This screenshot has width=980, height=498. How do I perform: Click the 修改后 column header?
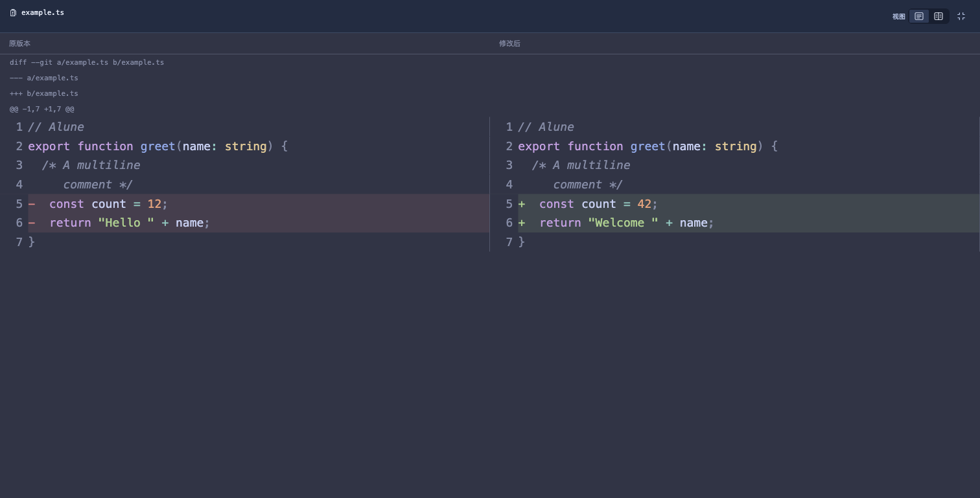coord(509,43)
